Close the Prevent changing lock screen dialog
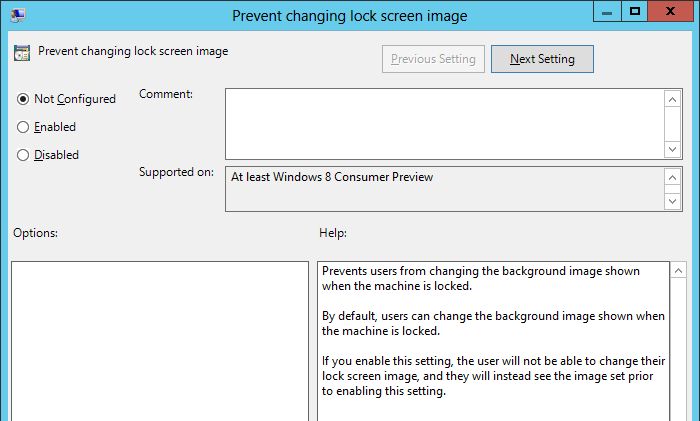This screenshot has width=700, height=421. (x=672, y=11)
